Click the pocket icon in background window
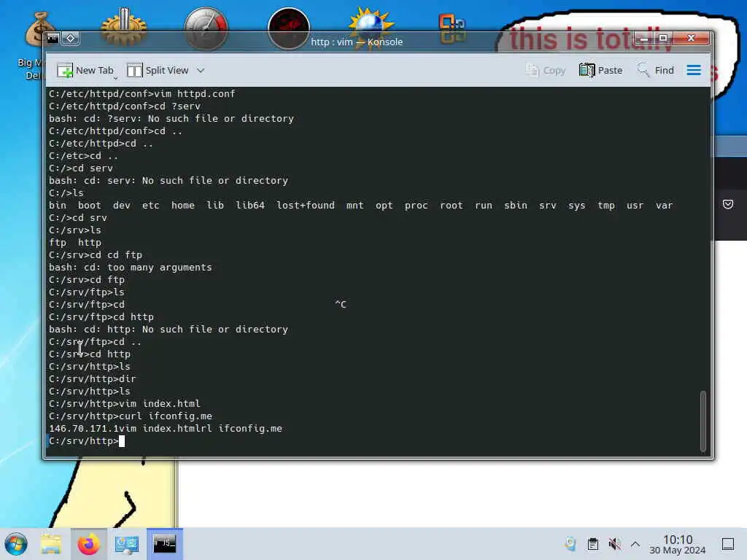 point(728,204)
